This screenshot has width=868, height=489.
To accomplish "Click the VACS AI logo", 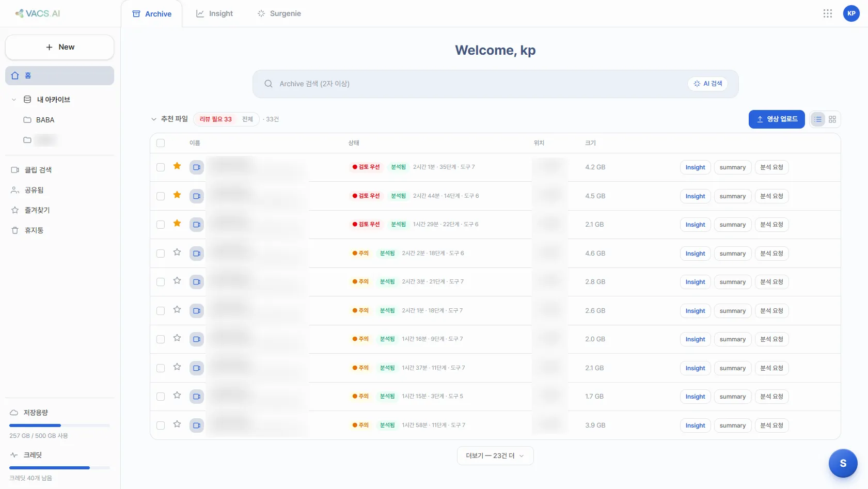I will [x=37, y=13].
